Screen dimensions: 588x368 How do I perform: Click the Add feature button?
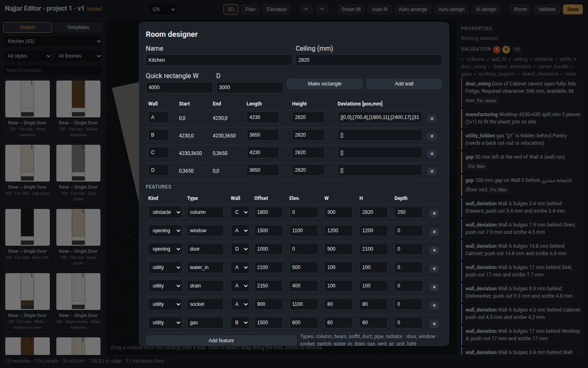point(221,341)
